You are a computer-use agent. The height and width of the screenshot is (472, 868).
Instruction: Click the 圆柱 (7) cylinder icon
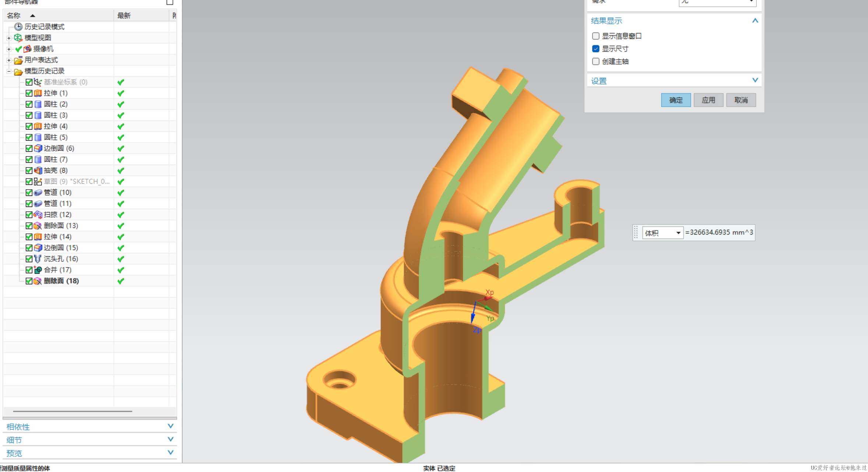38,159
